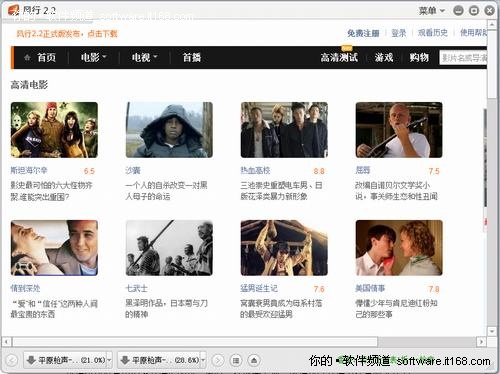The height and width of the screenshot is (374, 500).
Task: Click the 免费注册 link
Action: pyautogui.click(x=363, y=33)
